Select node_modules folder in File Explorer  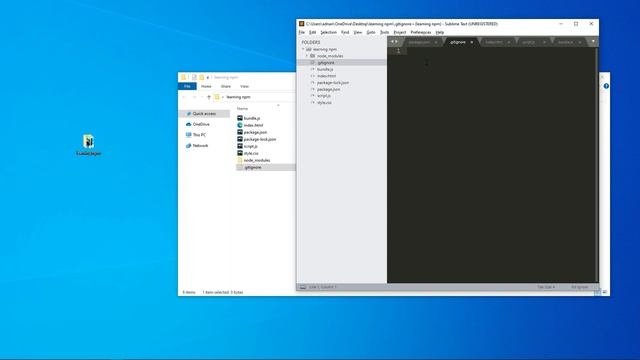click(253, 160)
